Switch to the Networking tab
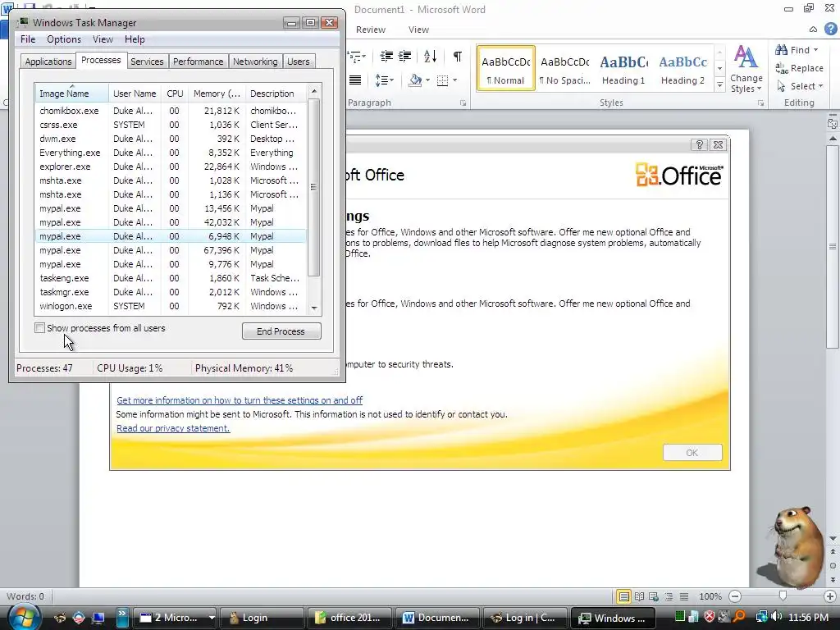 pos(255,62)
